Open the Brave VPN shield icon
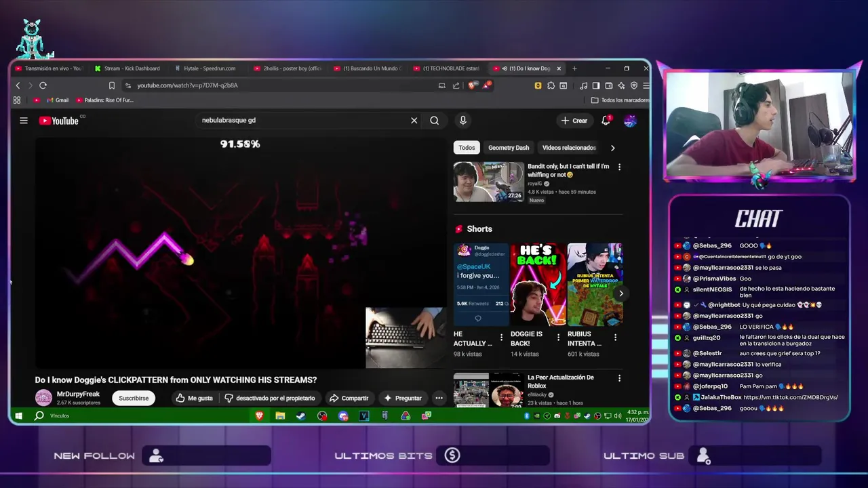The height and width of the screenshot is (488, 868). (x=634, y=85)
